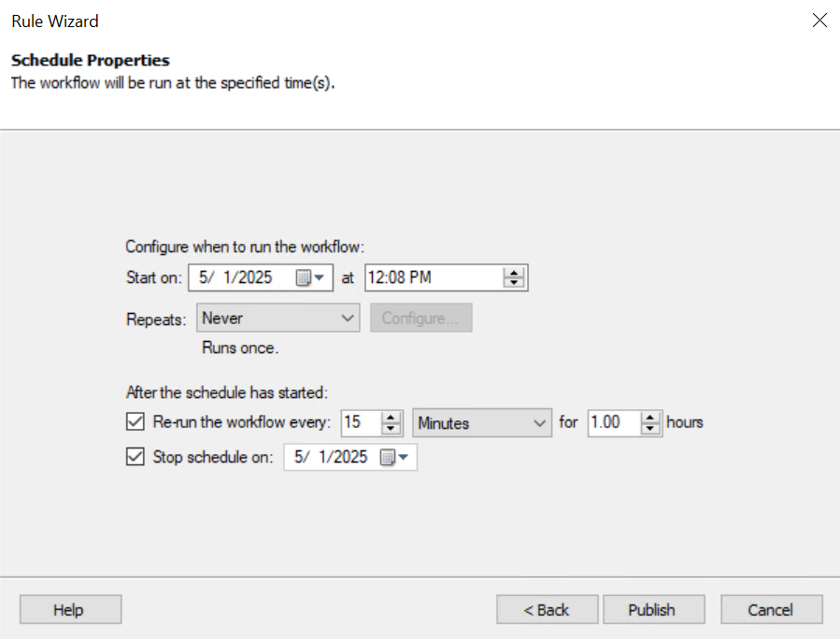The image size is (840, 639).
Task: Select the 1.00 hours duration field
Action: 612,423
